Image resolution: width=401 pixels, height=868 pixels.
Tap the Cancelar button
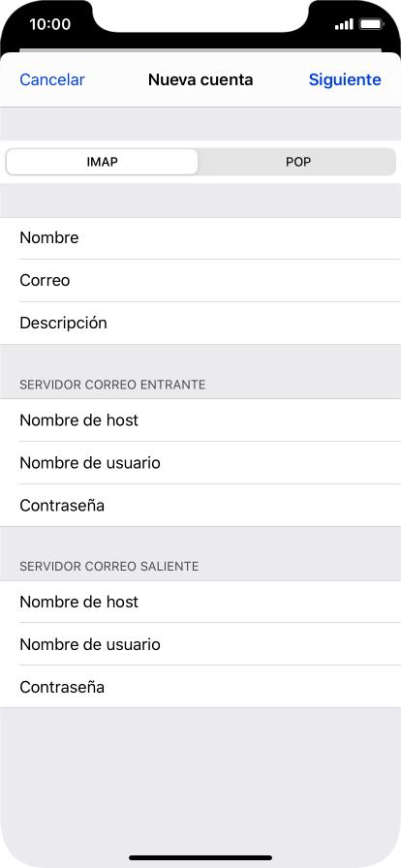(52, 79)
